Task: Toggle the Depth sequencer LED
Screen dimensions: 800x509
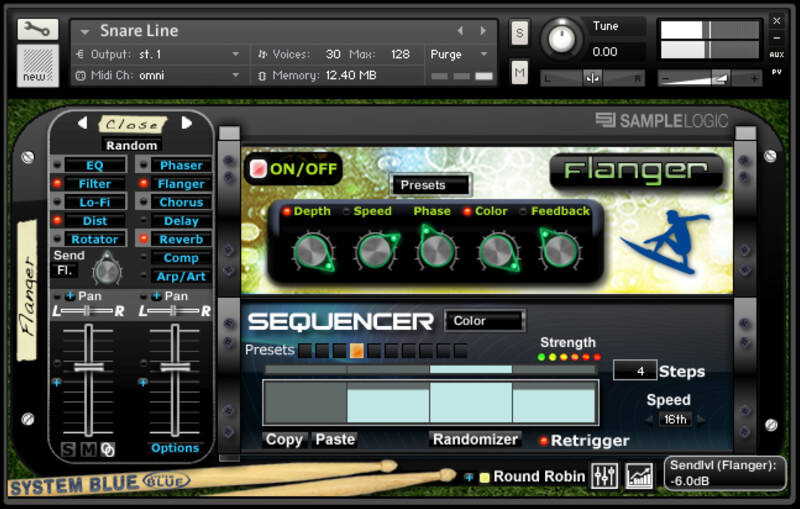Action: coord(287,211)
